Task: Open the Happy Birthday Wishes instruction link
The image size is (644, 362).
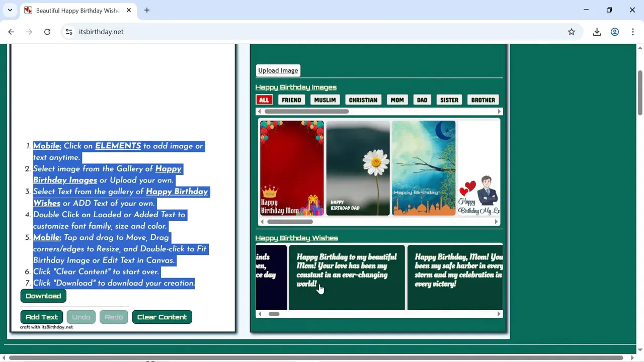Action: pyautogui.click(x=120, y=197)
